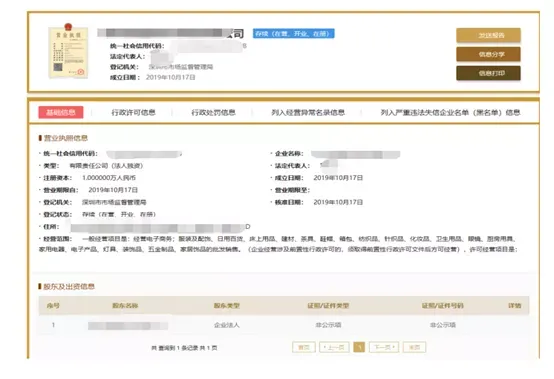Click the 下一页 pagination button

(384, 348)
